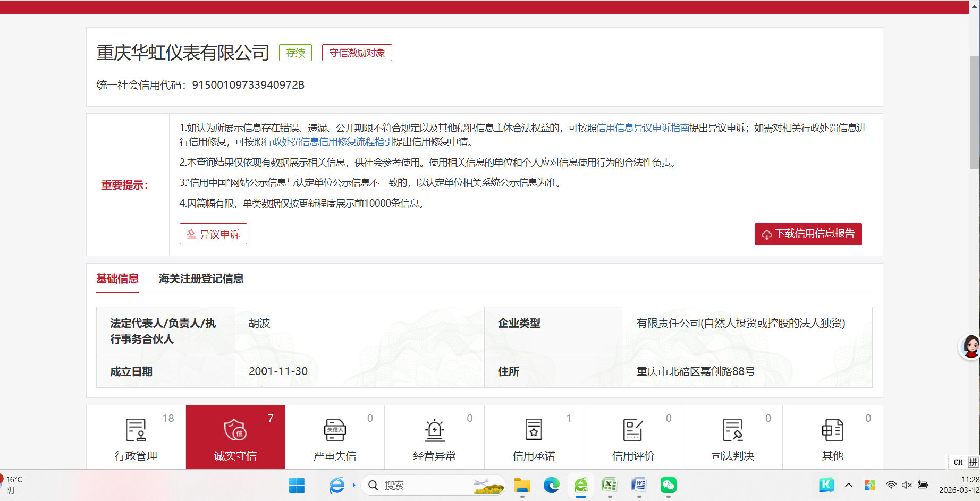The height and width of the screenshot is (501, 980).
Task: Click 下载信用信息报告 button
Action: [x=808, y=234]
